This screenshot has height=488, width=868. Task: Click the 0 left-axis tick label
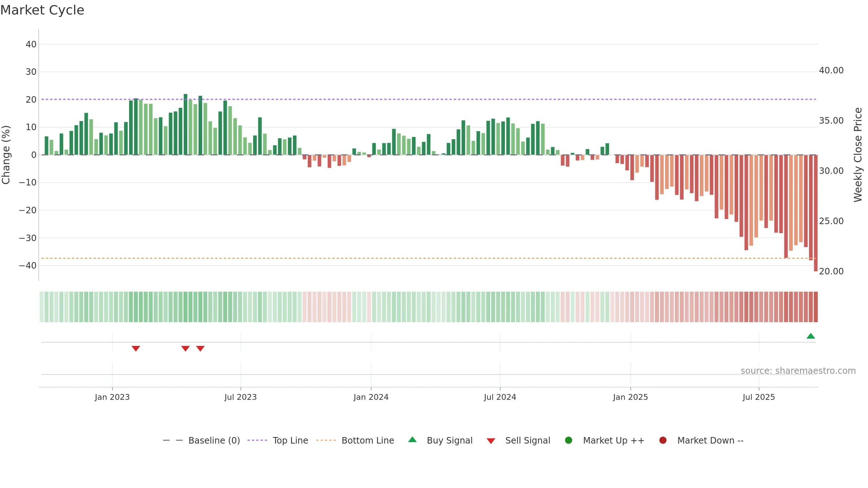coord(34,155)
